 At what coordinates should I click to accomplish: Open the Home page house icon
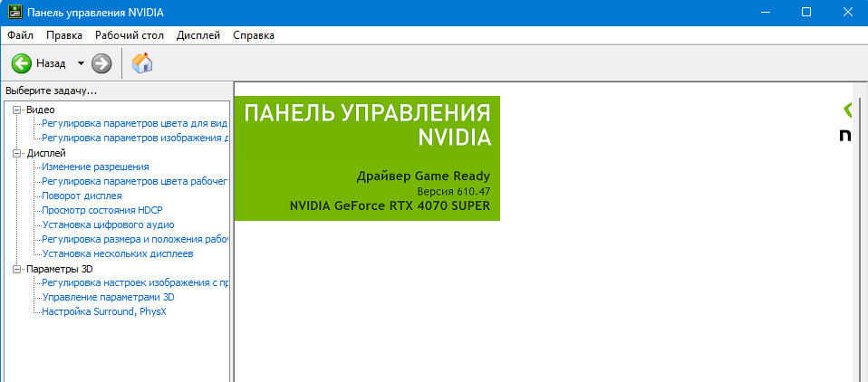click(142, 63)
